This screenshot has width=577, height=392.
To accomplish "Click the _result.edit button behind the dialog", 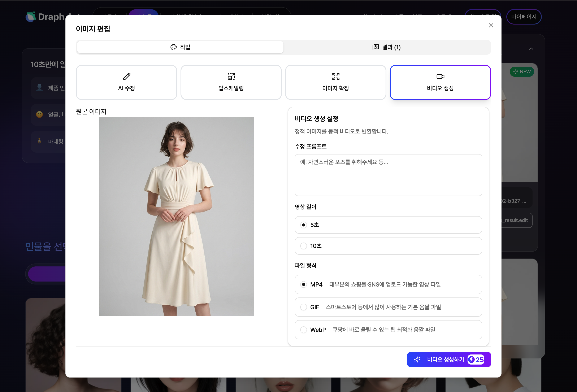I will [517, 220].
